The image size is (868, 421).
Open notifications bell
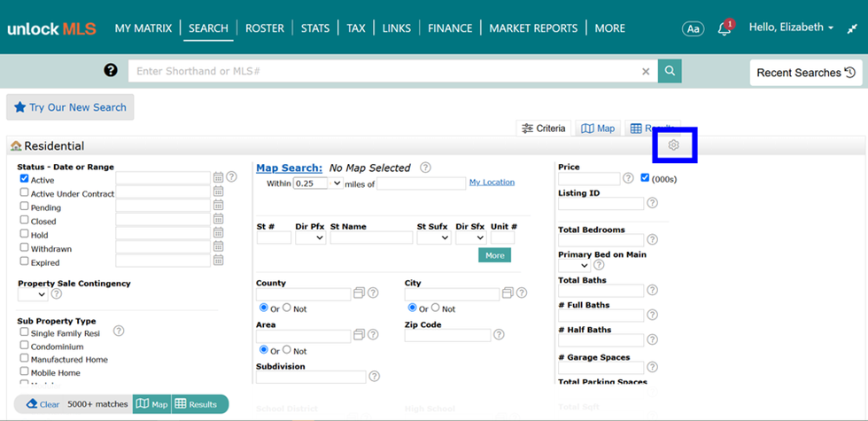pos(725,28)
